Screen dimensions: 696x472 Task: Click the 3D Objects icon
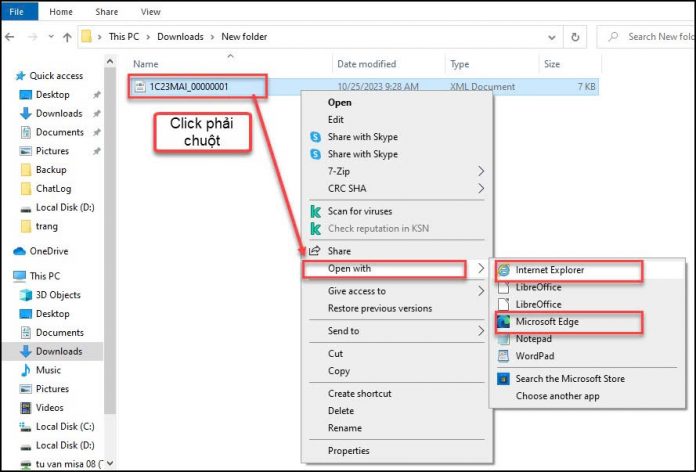(x=26, y=295)
